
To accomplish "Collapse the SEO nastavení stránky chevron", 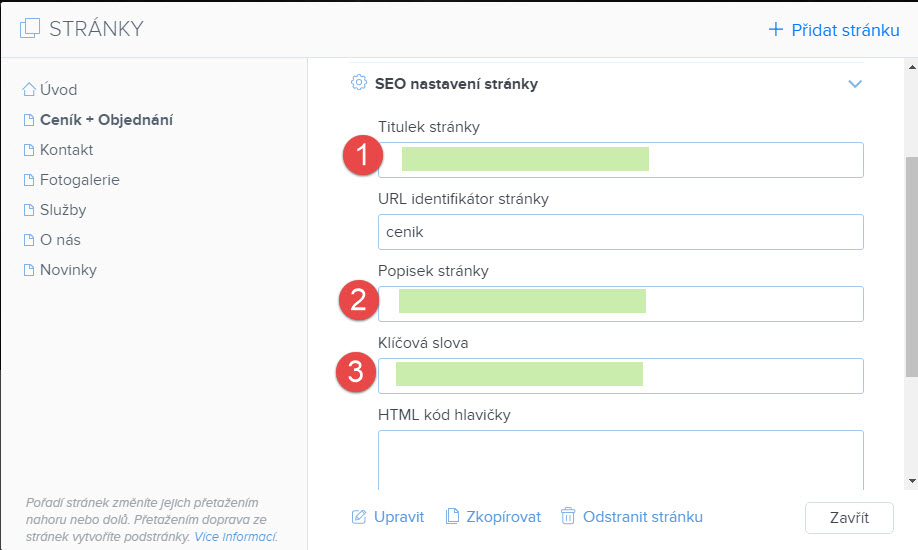I will (x=855, y=84).
